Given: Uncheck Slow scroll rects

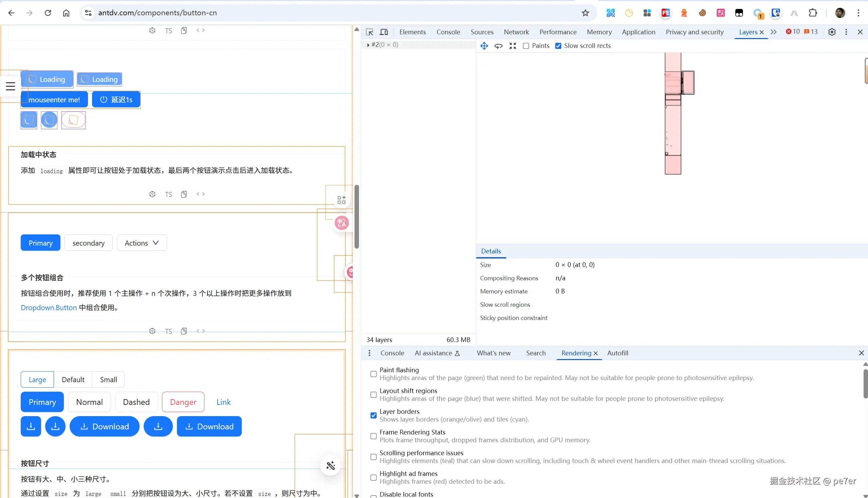Looking at the screenshot, I should coord(558,46).
